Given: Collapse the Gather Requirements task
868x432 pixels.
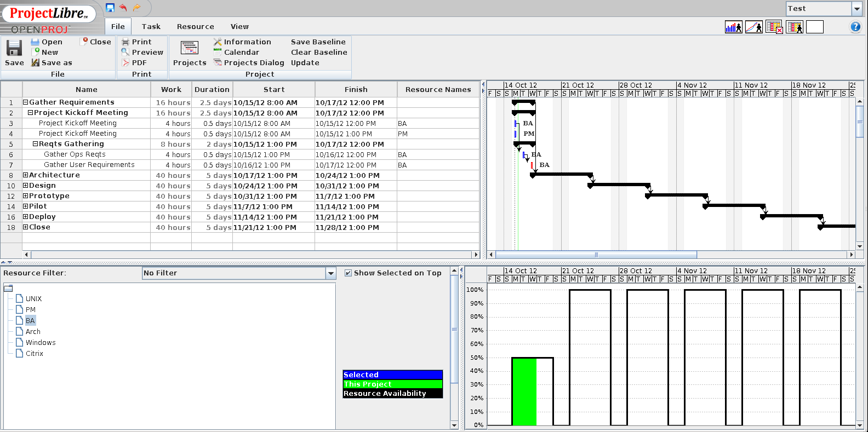Looking at the screenshot, I should coord(25,102).
